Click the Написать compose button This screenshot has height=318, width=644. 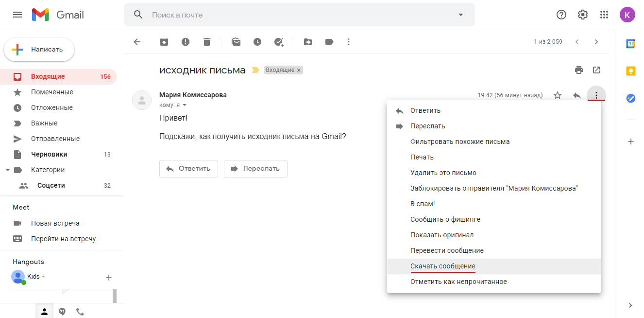(39, 49)
